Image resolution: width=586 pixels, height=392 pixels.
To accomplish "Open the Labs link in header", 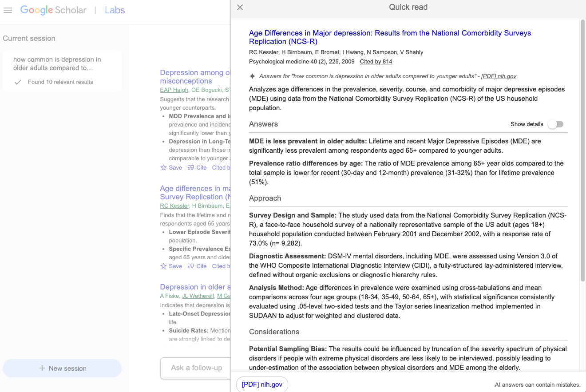I will 115,10.
